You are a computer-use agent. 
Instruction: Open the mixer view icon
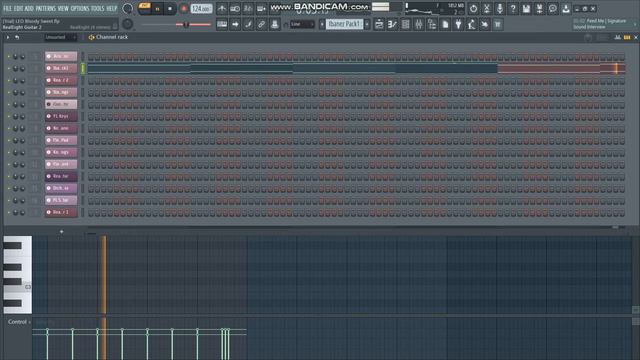419,24
